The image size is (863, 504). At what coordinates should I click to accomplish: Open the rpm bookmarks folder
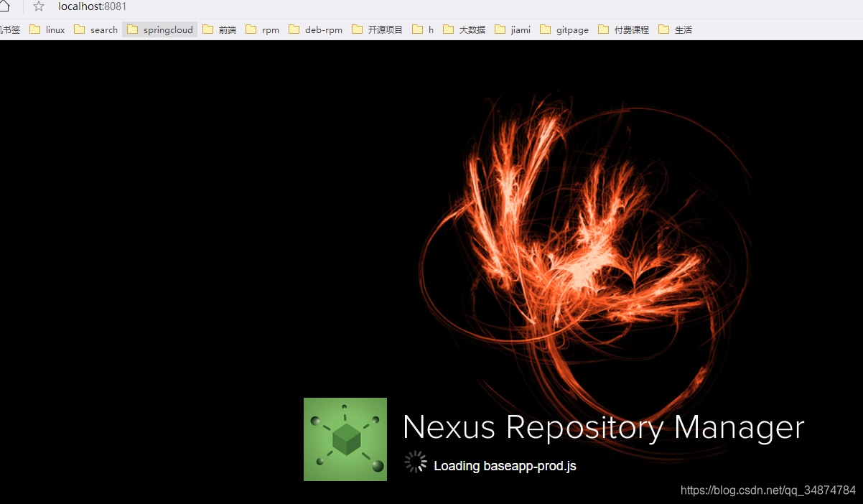(263, 29)
